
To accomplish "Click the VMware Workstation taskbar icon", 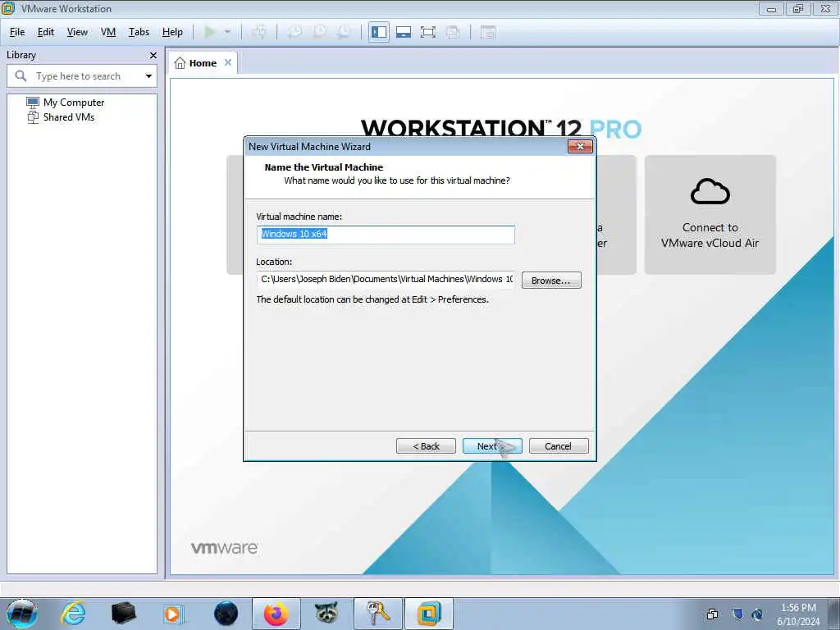I will pyautogui.click(x=428, y=614).
